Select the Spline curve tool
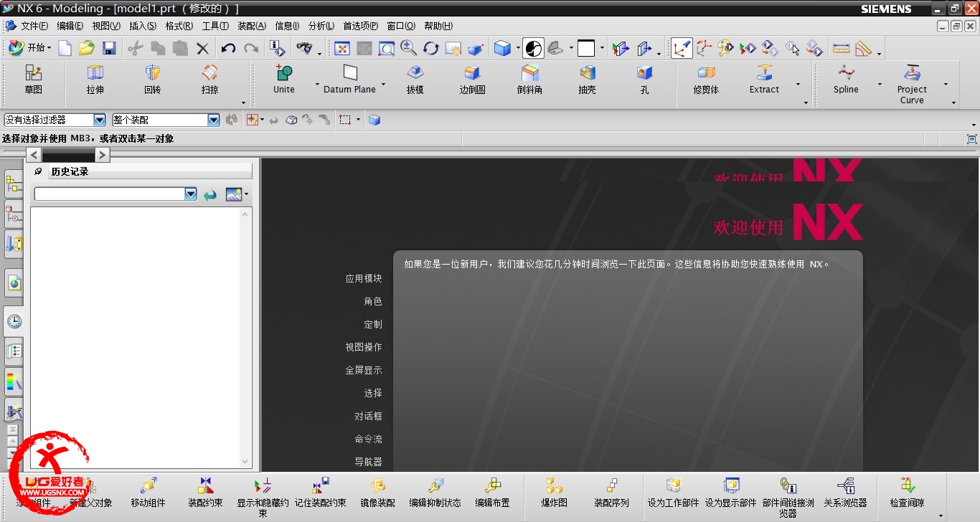Image resolution: width=980 pixels, height=522 pixels. [x=846, y=80]
